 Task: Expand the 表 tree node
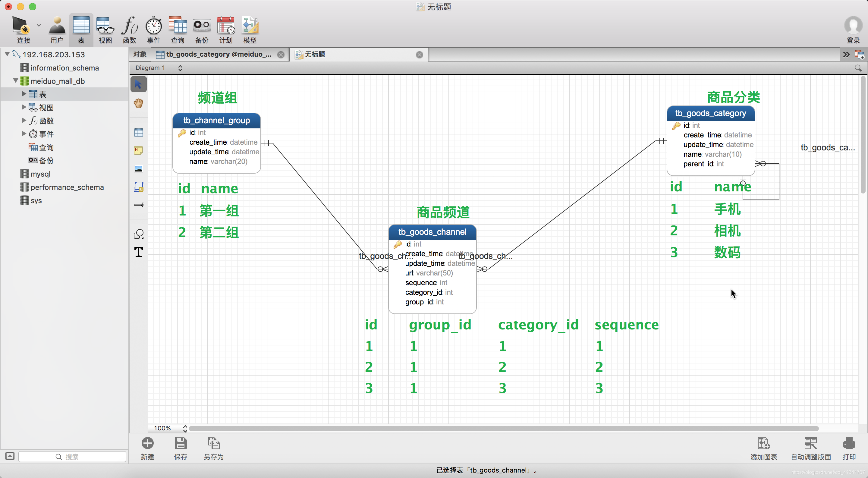[24, 94]
